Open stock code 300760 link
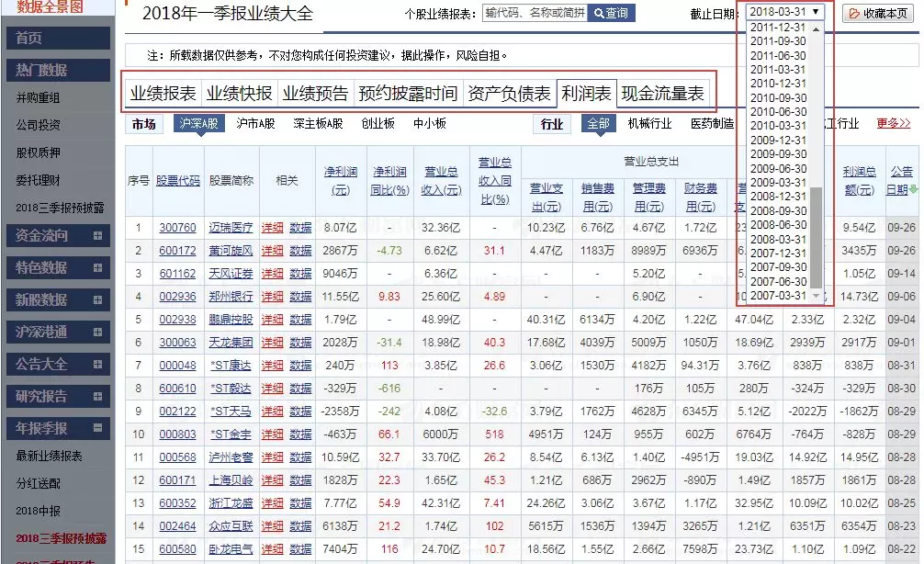This screenshot has width=924, height=564. [177, 228]
